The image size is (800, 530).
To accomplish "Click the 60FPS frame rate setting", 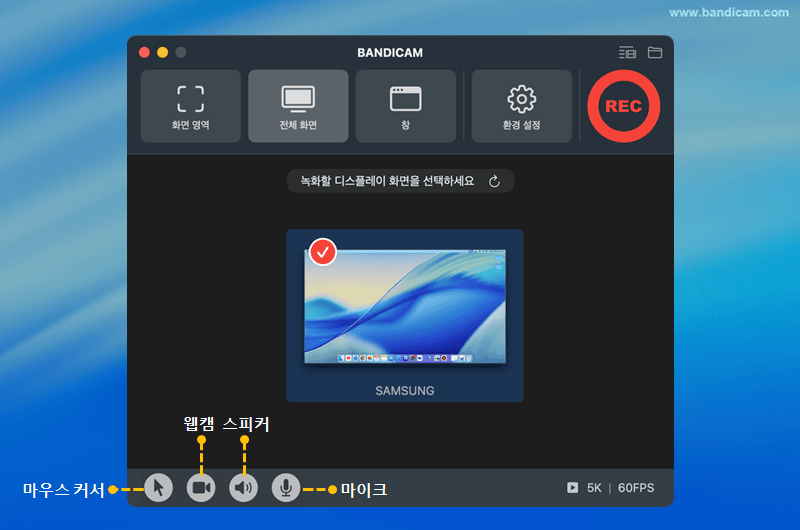I will point(636,488).
